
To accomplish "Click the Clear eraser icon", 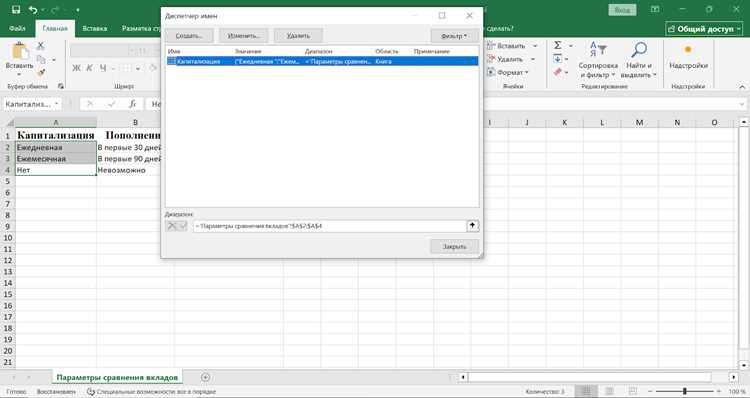I will (558, 72).
